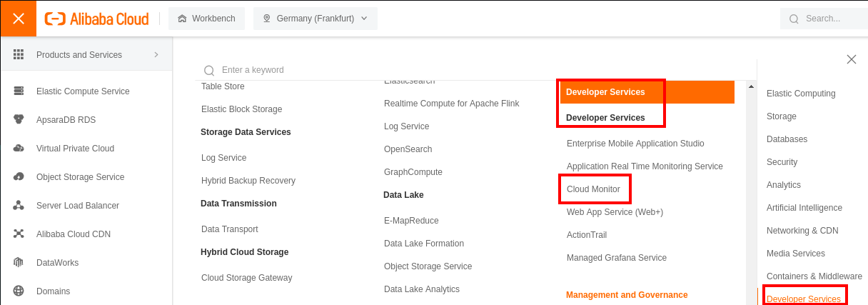This screenshot has width=868, height=305.
Task: Close the navigation menu with orange X
Action: (x=19, y=19)
